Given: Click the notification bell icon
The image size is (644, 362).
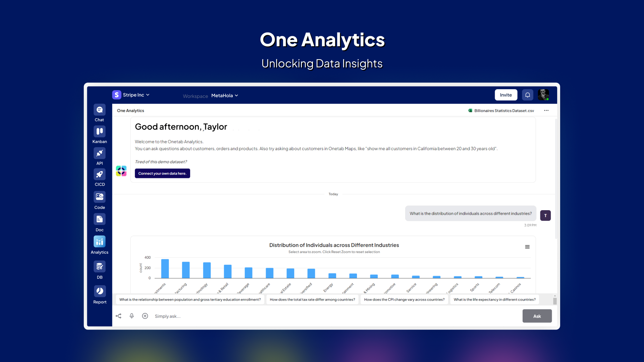Looking at the screenshot, I should coord(527,95).
